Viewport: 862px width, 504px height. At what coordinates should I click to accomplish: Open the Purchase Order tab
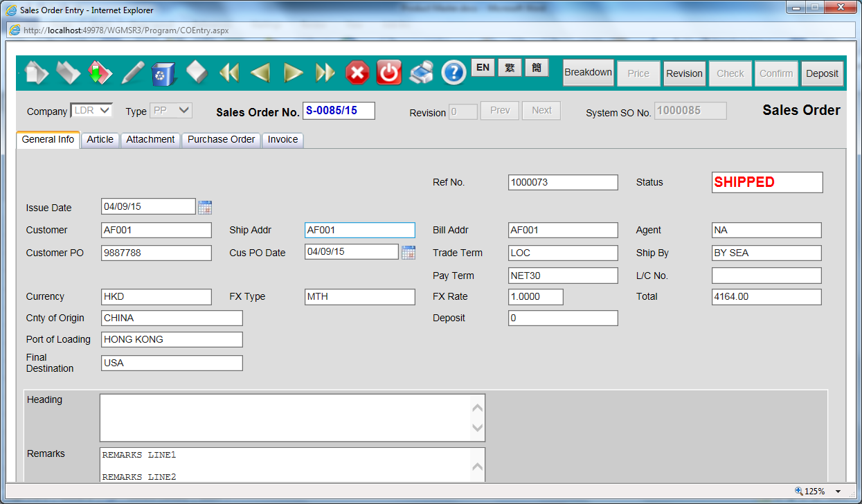tap(222, 140)
